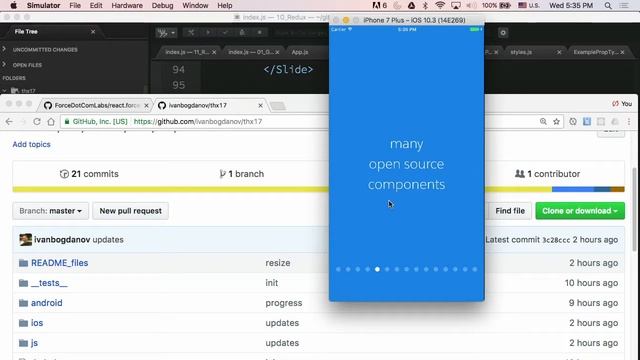Open the Branch: master dropdown
The width and height of the screenshot is (640, 360).
51,211
